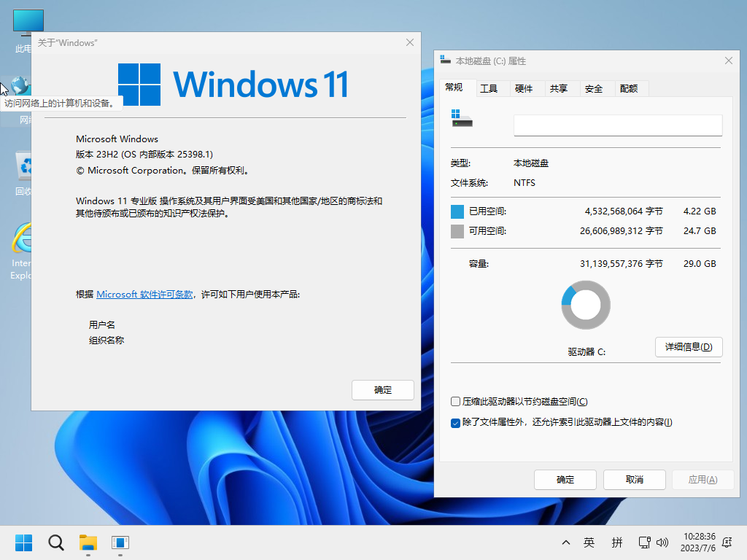The height and width of the screenshot is (560, 747).
Task: Click the blue 已用空间 color swatch
Action: pyautogui.click(x=457, y=211)
